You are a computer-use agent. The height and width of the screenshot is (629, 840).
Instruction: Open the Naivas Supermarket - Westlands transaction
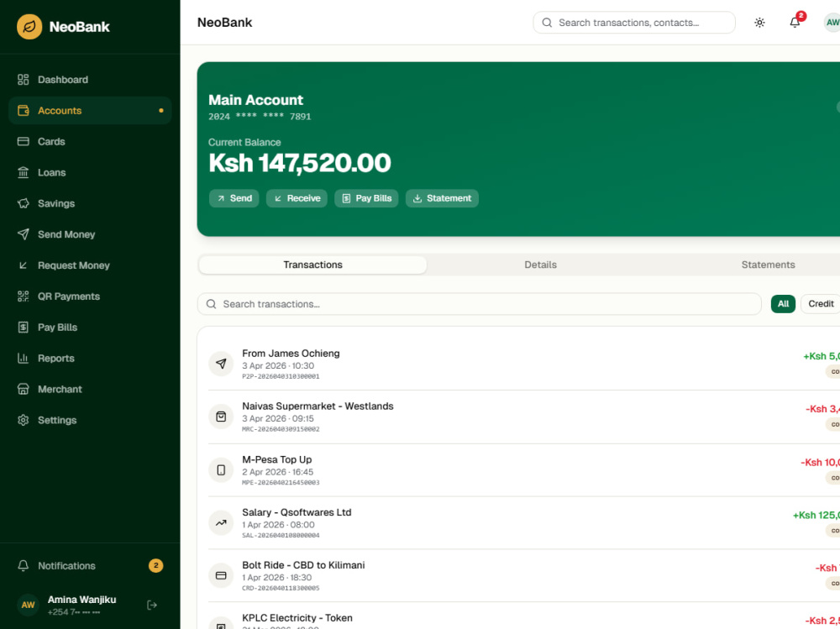pyautogui.click(x=524, y=417)
